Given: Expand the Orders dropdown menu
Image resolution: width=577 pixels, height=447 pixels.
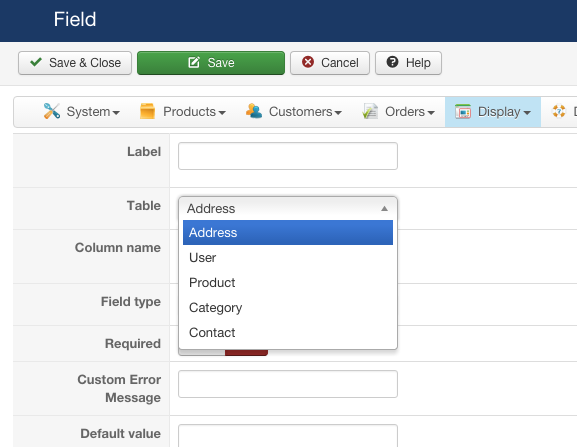Looking at the screenshot, I should (x=399, y=112).
